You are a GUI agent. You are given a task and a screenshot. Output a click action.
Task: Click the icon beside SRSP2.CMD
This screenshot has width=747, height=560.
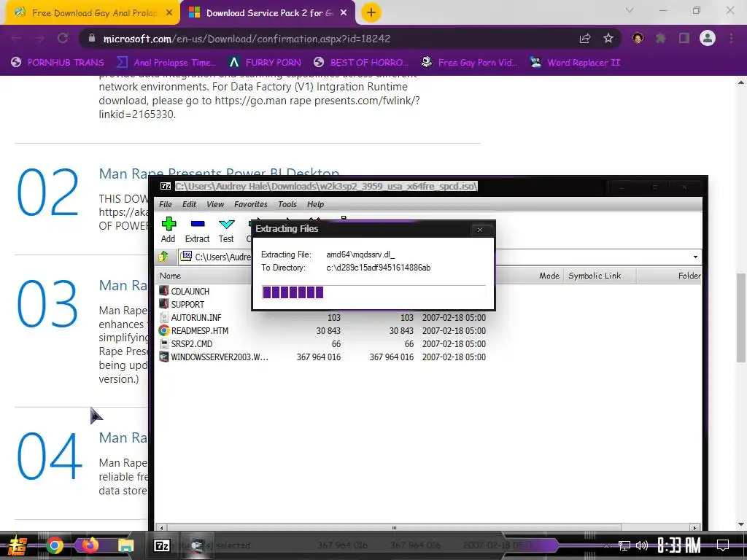point(164,344)
